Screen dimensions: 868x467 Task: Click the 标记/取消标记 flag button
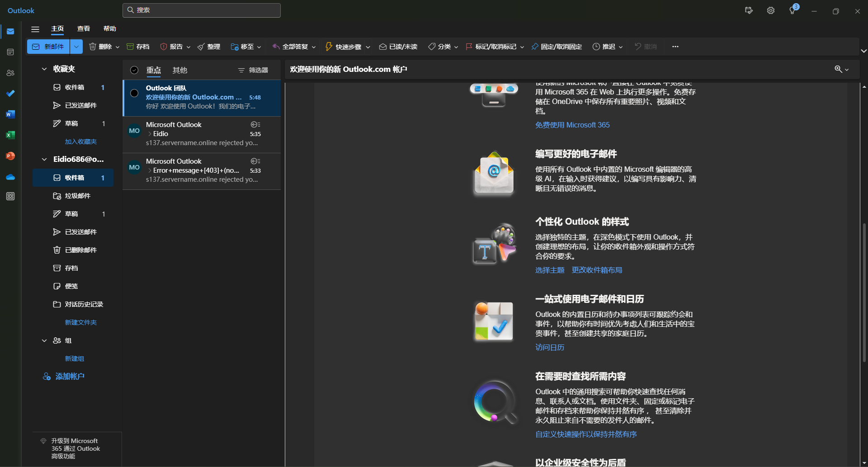point(491,47)
